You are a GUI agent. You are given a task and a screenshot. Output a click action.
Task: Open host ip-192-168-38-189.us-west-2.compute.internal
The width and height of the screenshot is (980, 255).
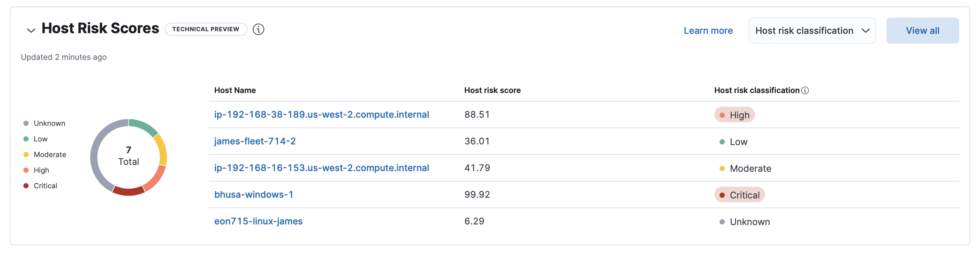tap(321, 114)
